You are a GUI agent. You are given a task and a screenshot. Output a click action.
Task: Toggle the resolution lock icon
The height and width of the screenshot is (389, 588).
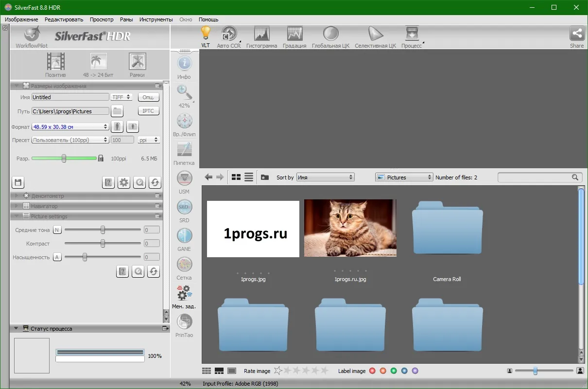[x=101, y=158]
